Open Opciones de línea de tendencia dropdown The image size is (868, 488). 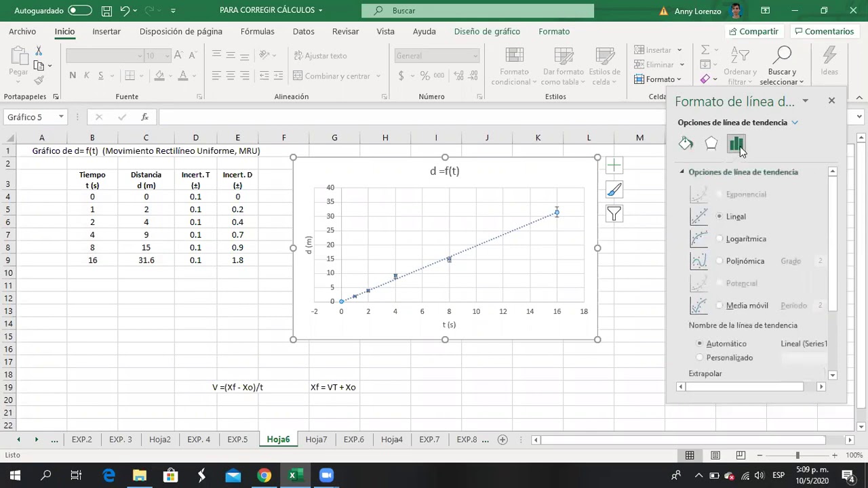coord(795,123)
